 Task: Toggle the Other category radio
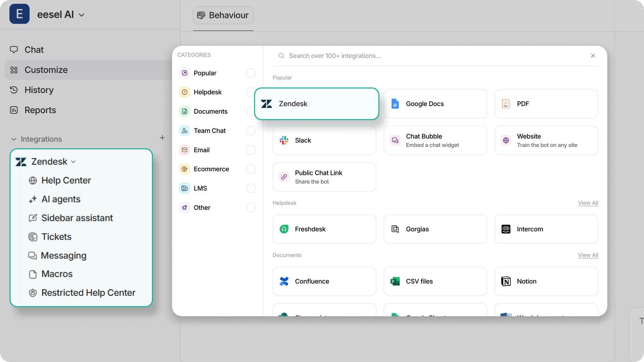[251, 207]
